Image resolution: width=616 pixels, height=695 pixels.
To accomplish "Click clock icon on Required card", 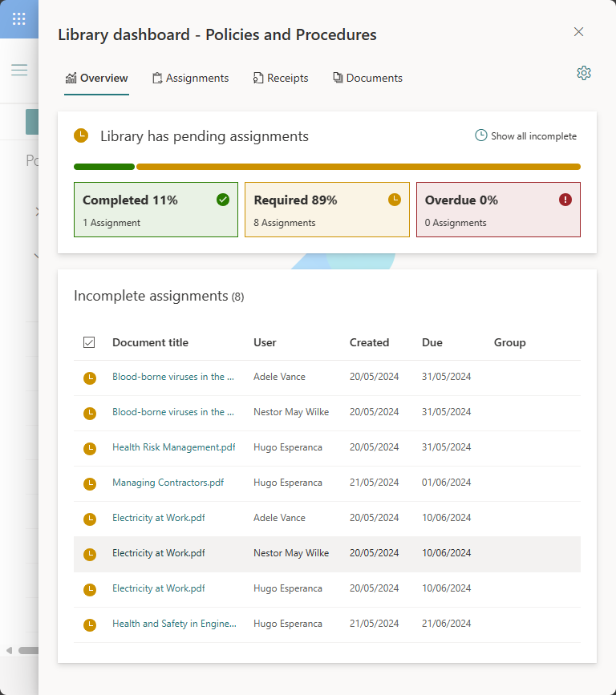I will pos(395,200).
